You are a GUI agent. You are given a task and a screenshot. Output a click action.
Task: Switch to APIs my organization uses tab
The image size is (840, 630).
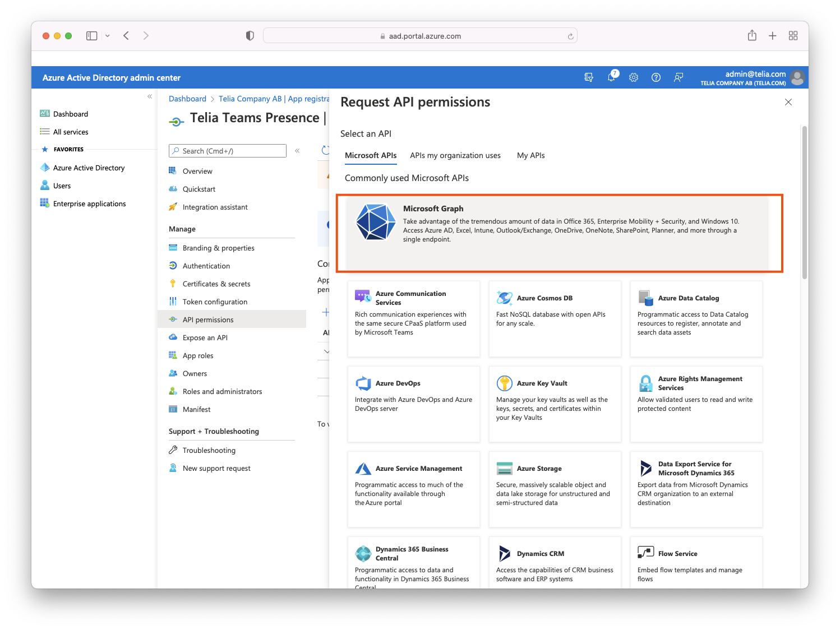pyautogui.click(x=455, y=155)
